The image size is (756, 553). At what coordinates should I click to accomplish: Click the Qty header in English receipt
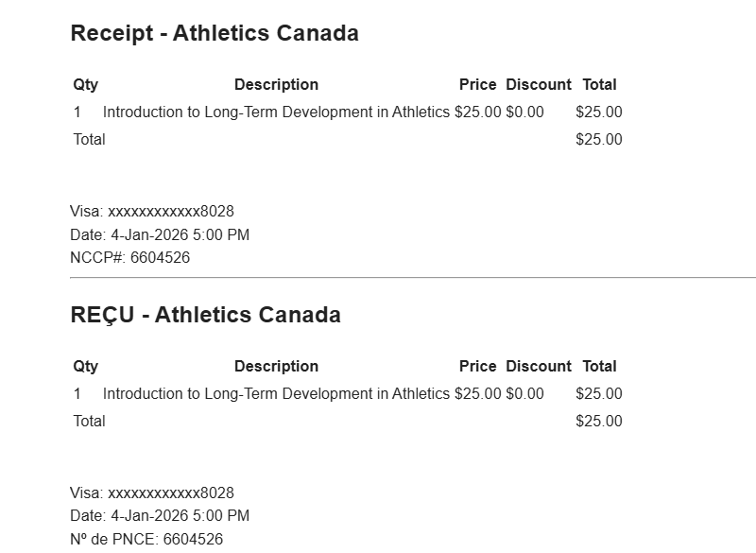(85, 84)
